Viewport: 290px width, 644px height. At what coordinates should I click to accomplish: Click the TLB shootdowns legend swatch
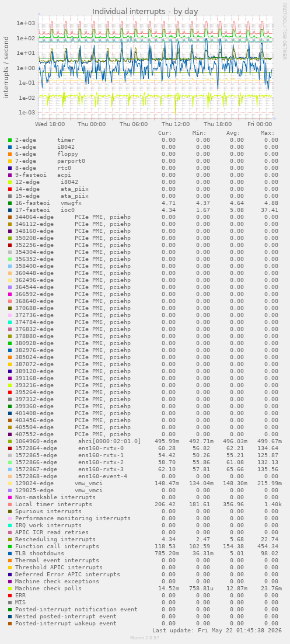(10, 553)
